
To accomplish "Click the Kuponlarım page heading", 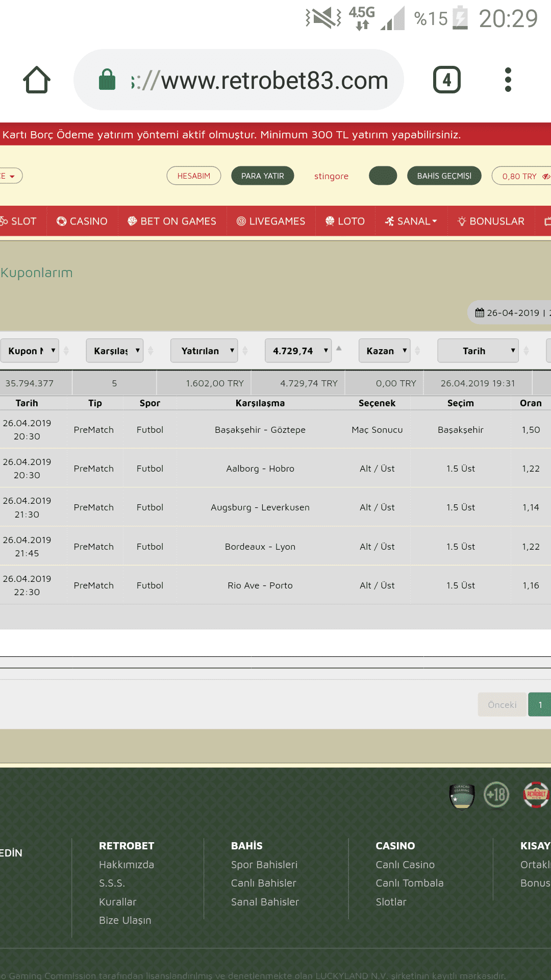I will (x=36, y=273).
